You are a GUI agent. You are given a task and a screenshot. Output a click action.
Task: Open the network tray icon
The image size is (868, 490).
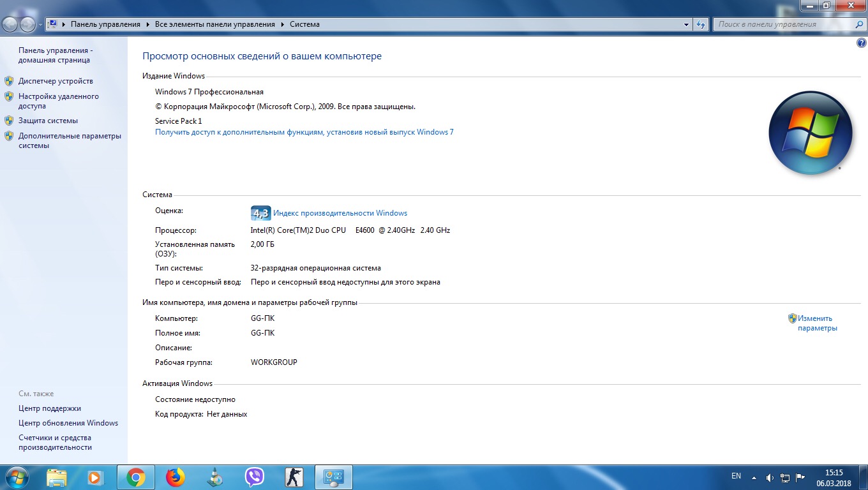784,477
